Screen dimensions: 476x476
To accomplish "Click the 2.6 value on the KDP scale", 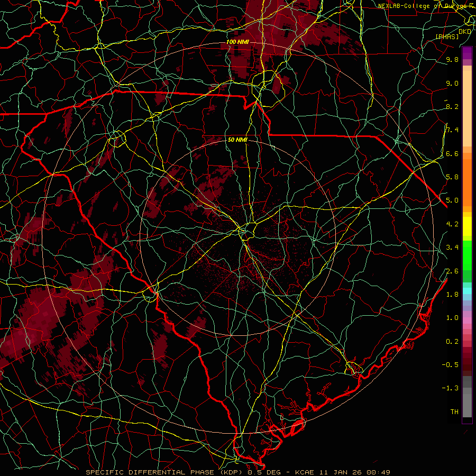I will point(452,271).
